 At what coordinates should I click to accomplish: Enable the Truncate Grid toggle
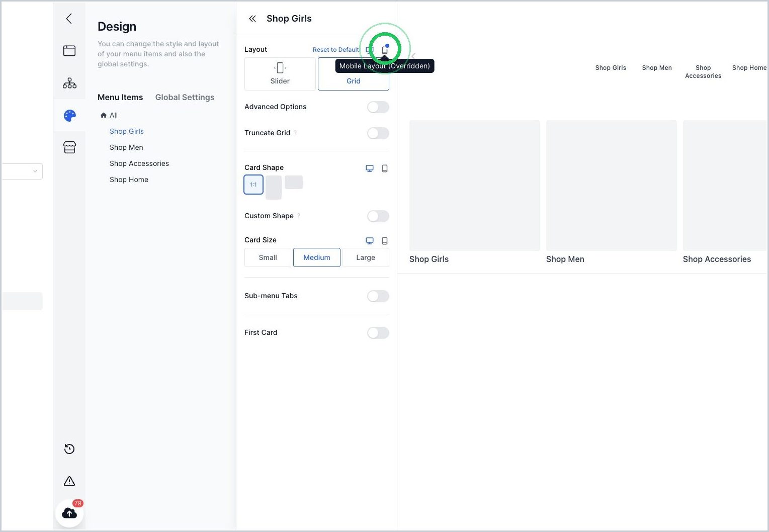tap(378, 133)
